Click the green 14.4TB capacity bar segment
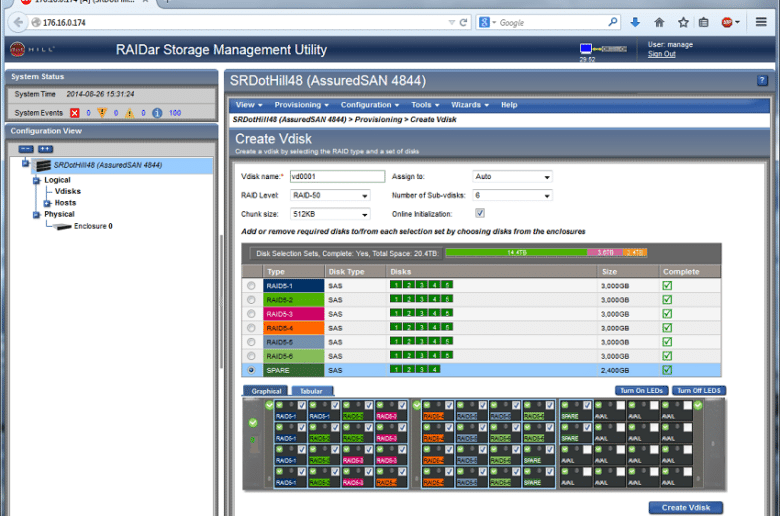This screenshot has width=780, height=516. coord(516,253)
